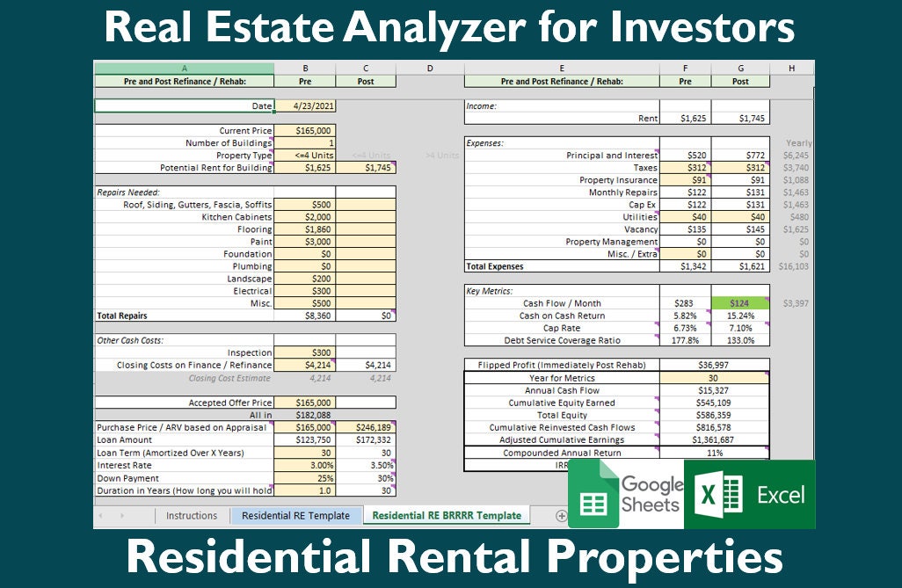The height and width of the screenshot is (588, 902).
Task: Edit Year for Metrics cell 30
Action: point(715,378)
